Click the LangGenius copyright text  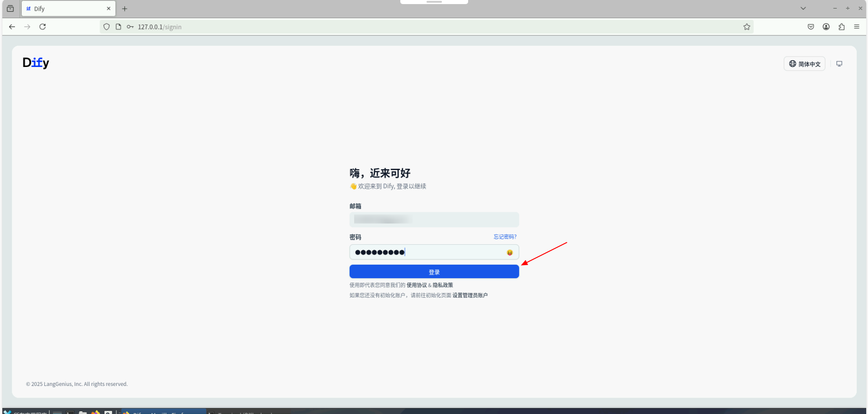pyautogui.click(x=77, y=384)
